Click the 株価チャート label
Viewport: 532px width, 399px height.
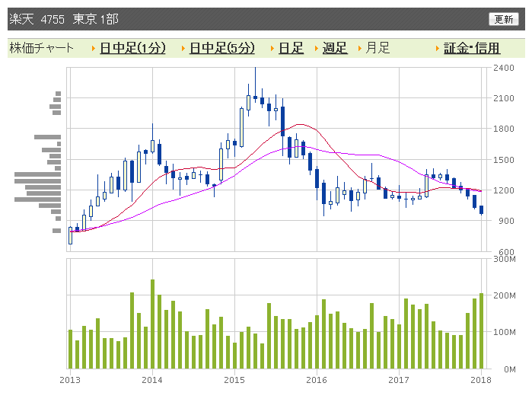42,49
